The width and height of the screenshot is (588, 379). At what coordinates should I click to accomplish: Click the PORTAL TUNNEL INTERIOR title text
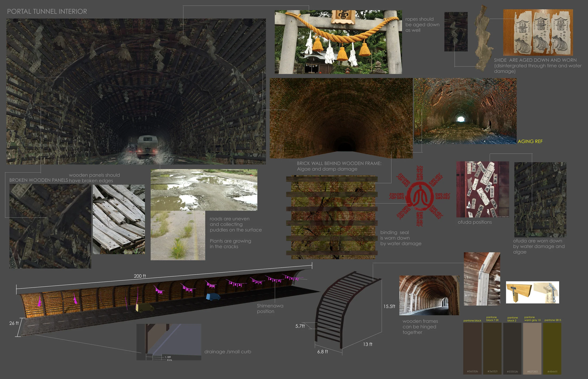click(47, 11)
